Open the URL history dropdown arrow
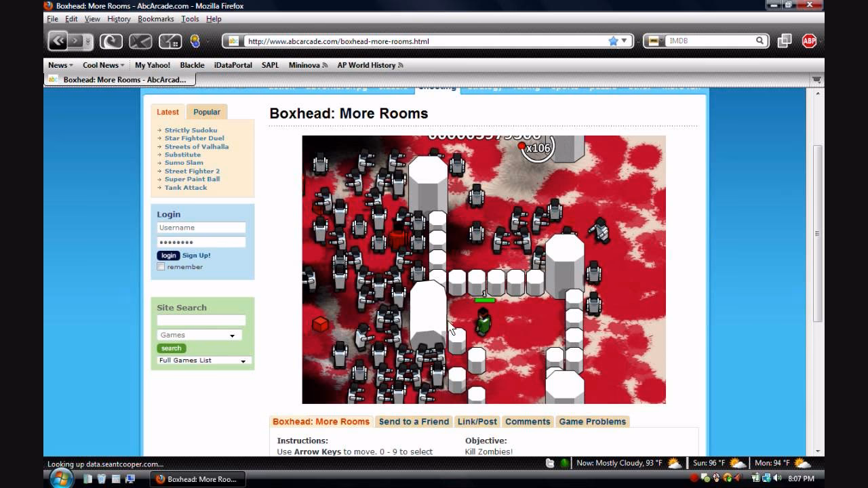 point(625,41)
